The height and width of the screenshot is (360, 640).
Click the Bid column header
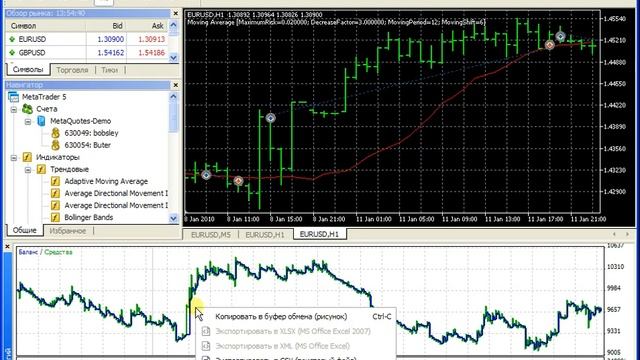118,26
